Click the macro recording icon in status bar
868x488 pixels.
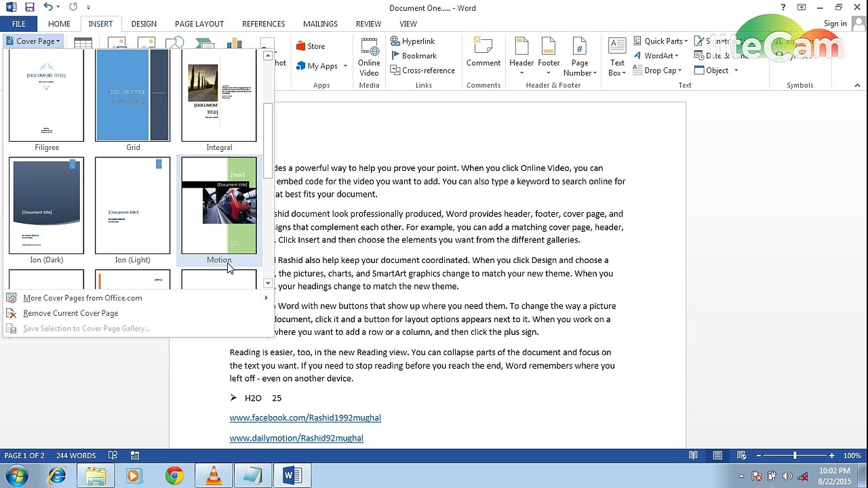(x=135, y=455)
